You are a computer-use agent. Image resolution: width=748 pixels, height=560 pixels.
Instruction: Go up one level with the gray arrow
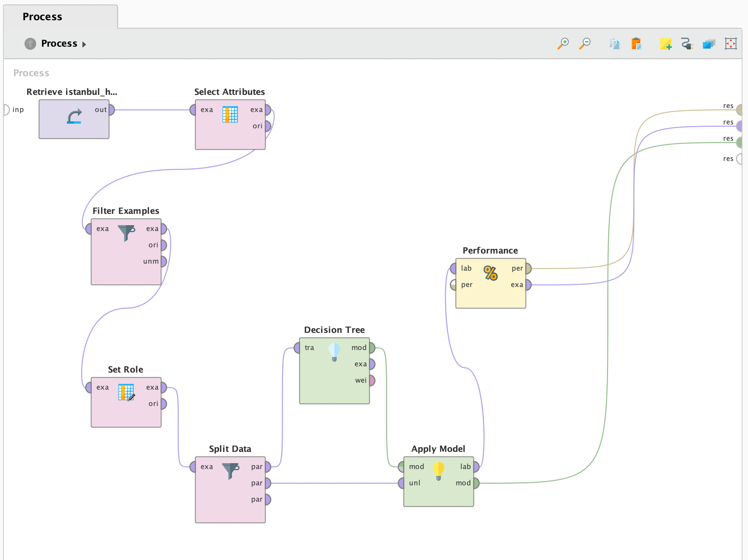[x=30, y=44]
